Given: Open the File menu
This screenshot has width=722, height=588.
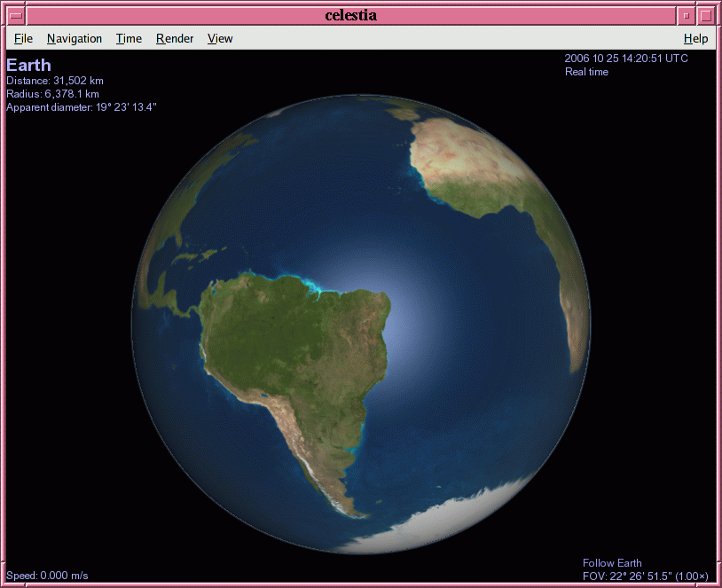Looking at the screenshot, I should click(23, 38).
